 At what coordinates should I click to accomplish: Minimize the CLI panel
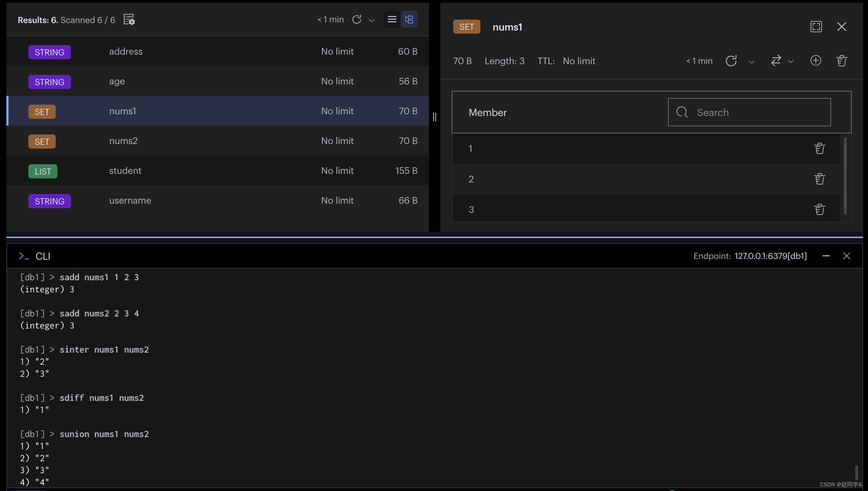coord(826,256)
